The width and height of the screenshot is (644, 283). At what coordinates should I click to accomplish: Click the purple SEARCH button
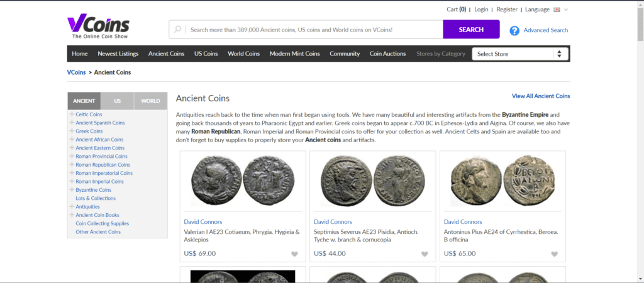[x=471, y=30]
